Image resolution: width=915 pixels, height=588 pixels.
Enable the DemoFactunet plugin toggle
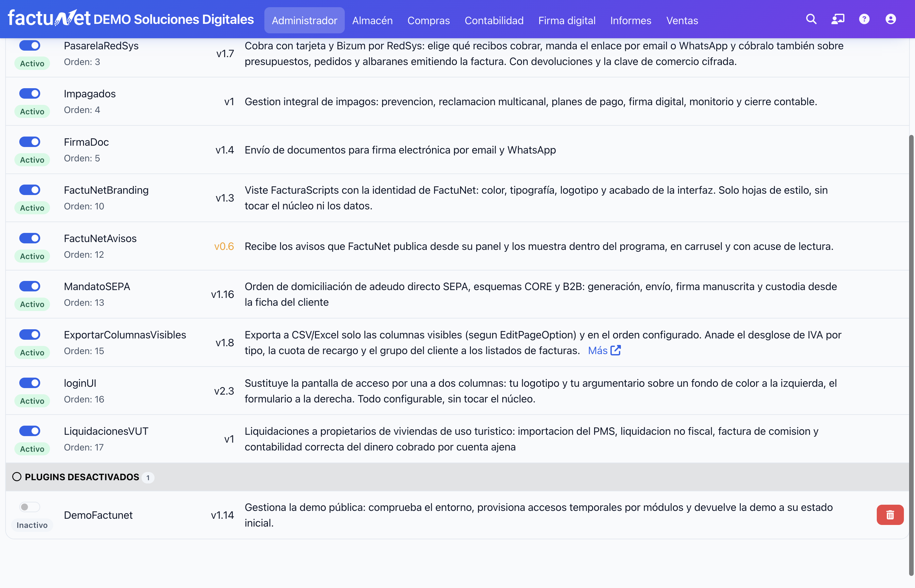[30, 507]
